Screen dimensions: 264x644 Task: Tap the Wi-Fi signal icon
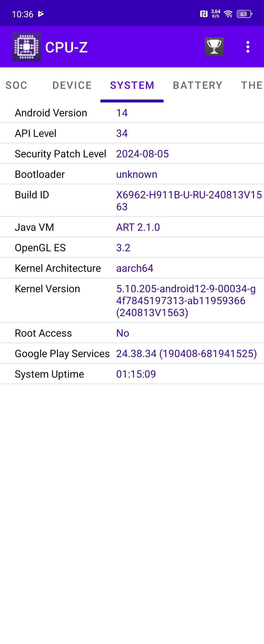click(228, 14)
